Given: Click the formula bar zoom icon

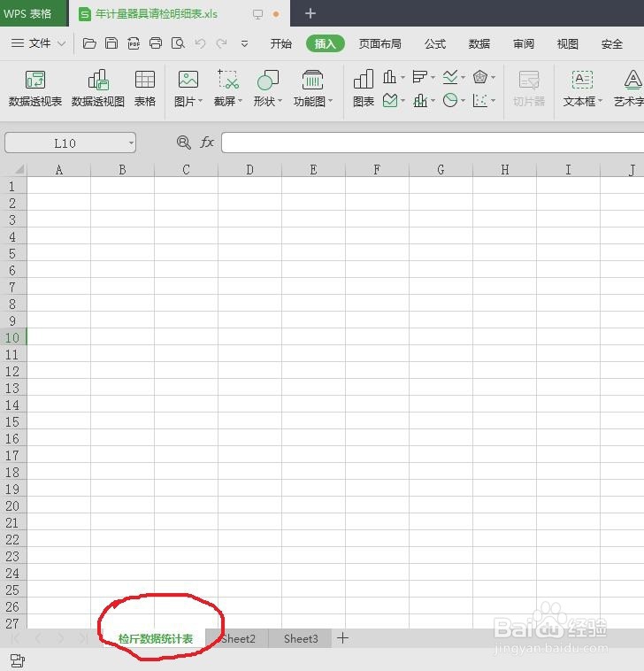Looking at the screenshot, I should click(184, 142).
